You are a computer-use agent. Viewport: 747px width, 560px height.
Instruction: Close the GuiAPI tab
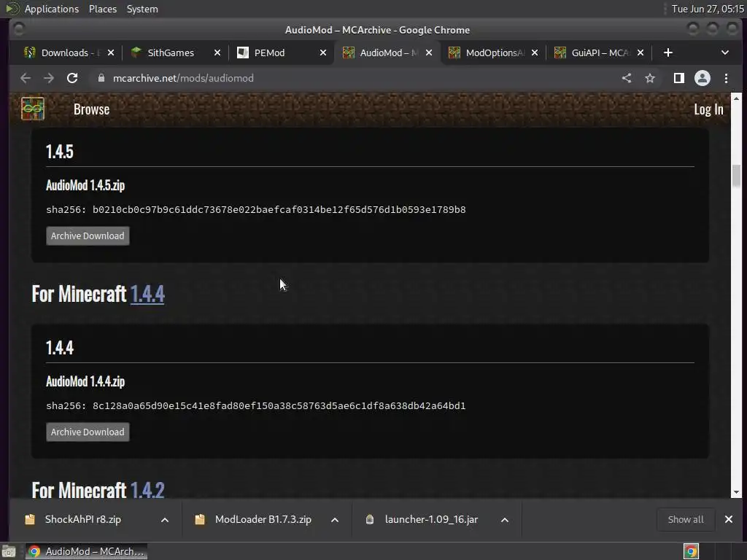(x=640, y=52)
